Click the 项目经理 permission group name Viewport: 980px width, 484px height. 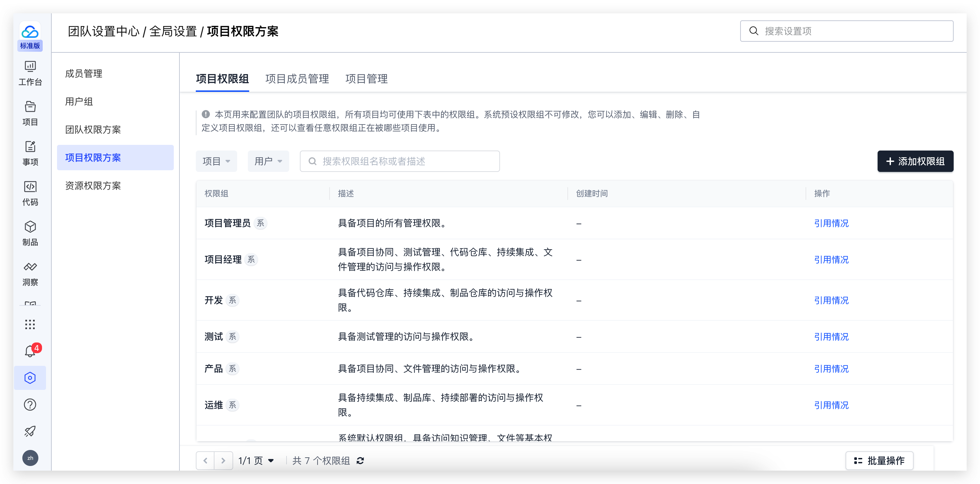[x=223, y=259]
